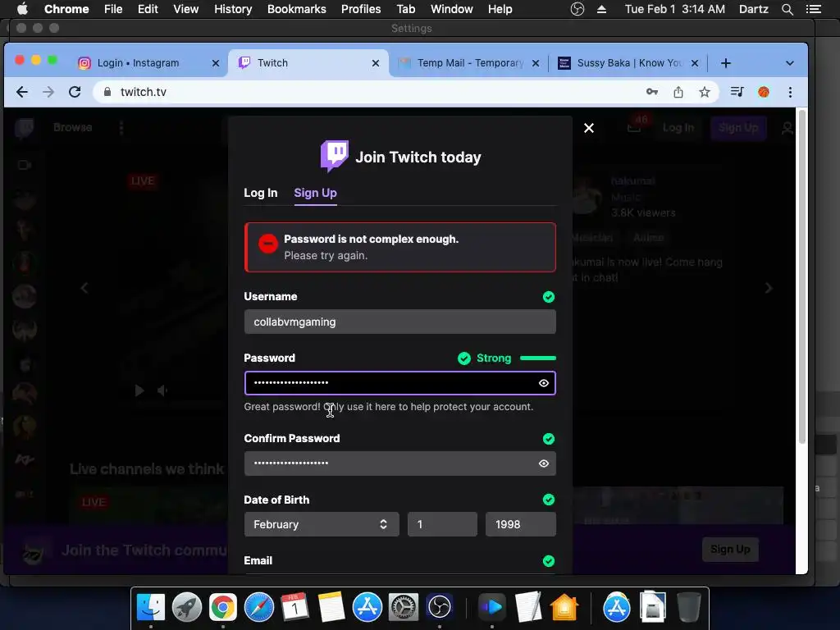Click the Username green check mark
The width and height of the screenshot is (840, 630).
pos(549,297)
